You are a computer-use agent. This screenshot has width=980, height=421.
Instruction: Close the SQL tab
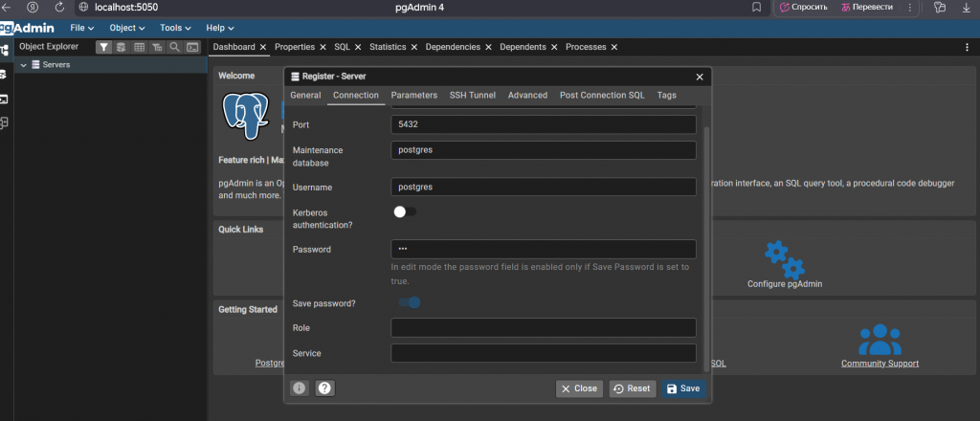tap(358, 47)
